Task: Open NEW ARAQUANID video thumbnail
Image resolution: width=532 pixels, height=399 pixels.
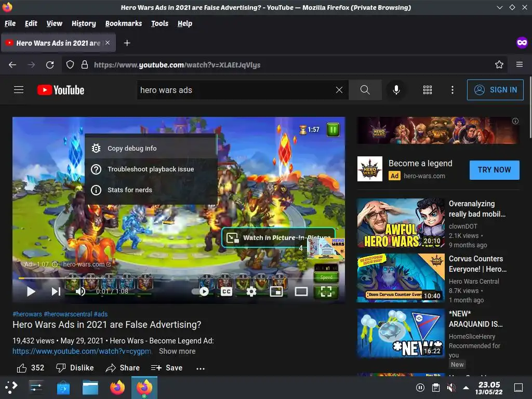Action: coord(401,333)
